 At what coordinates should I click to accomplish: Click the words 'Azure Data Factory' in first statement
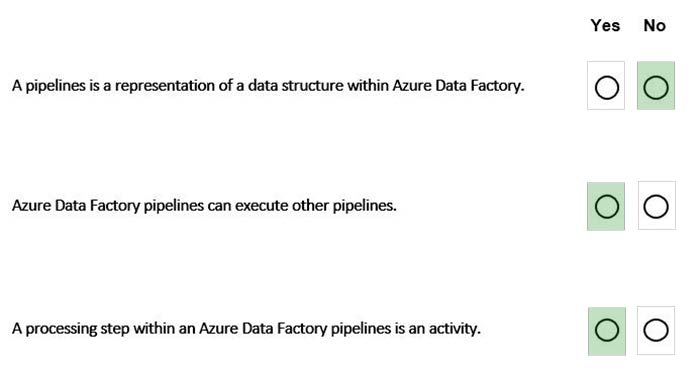point(458,86)
